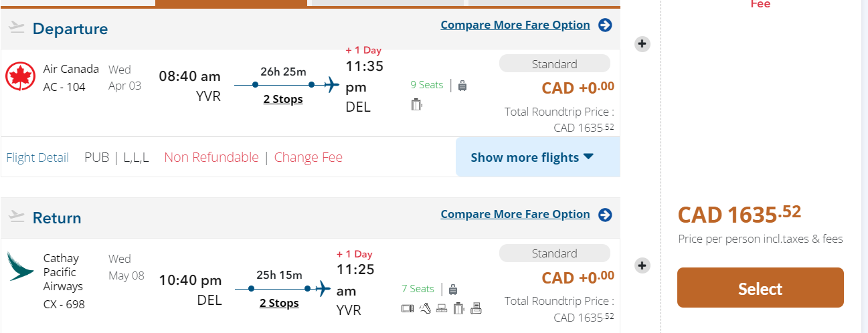Click the Air Canada maple leaf logo
The width and height of the screenshot is (868, 333).
20,76
